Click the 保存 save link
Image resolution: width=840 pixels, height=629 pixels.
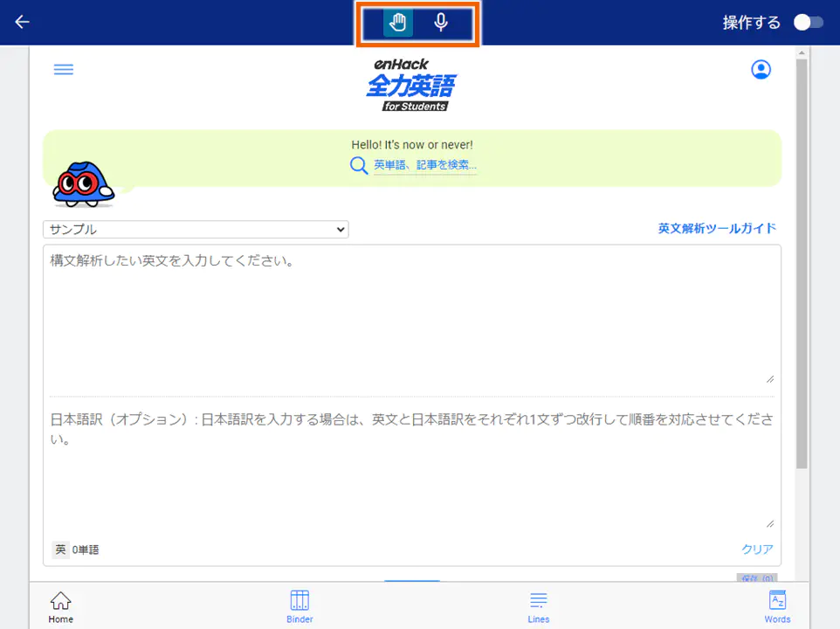756,578
